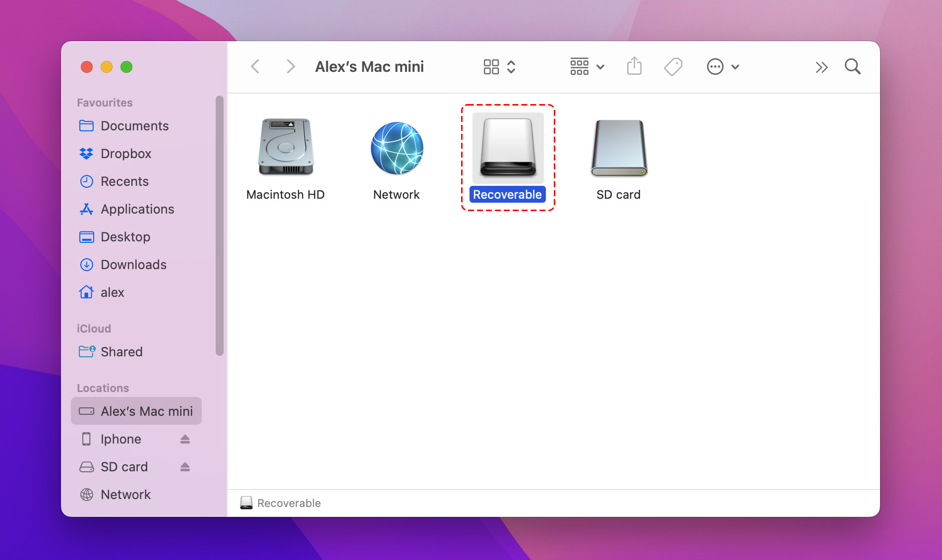Open Downloads in sidebar

pos(136,265)
